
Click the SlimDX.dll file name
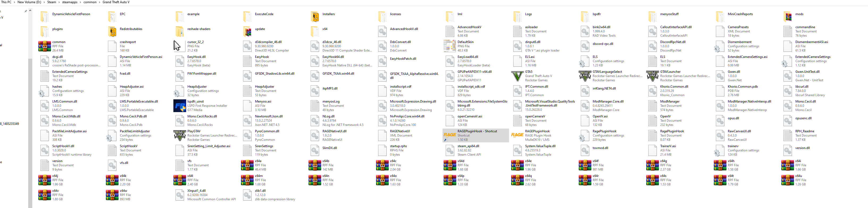click(x=329, y=148)
